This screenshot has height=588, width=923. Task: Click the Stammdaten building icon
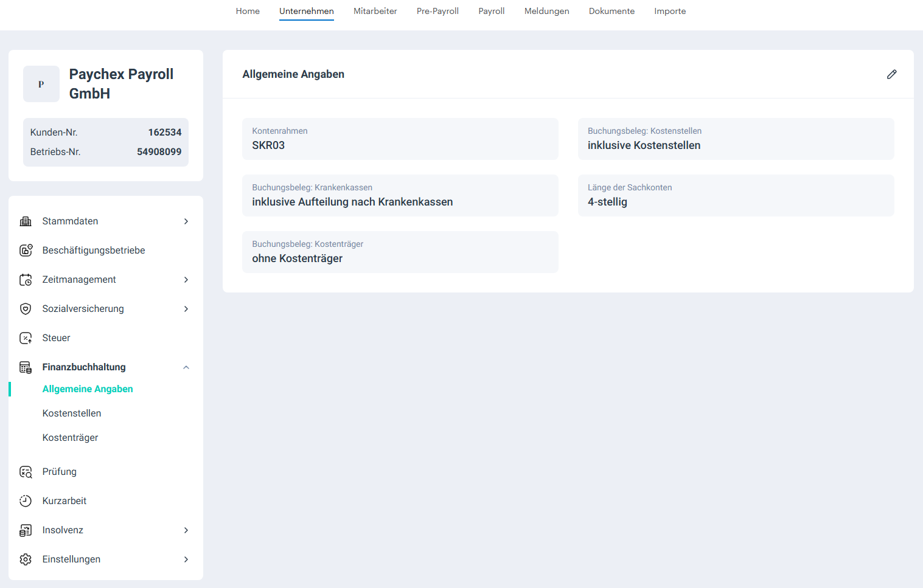pyautogui.click(x=26, y=221)
